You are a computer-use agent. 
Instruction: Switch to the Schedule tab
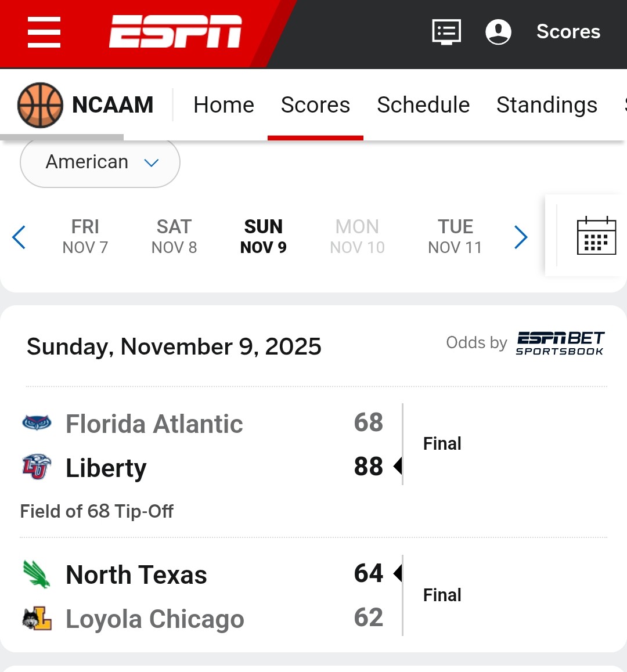click(423, 105)
